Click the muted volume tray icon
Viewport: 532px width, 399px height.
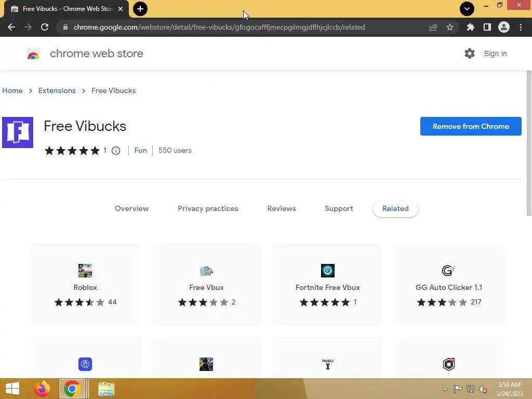coord(483,389)
